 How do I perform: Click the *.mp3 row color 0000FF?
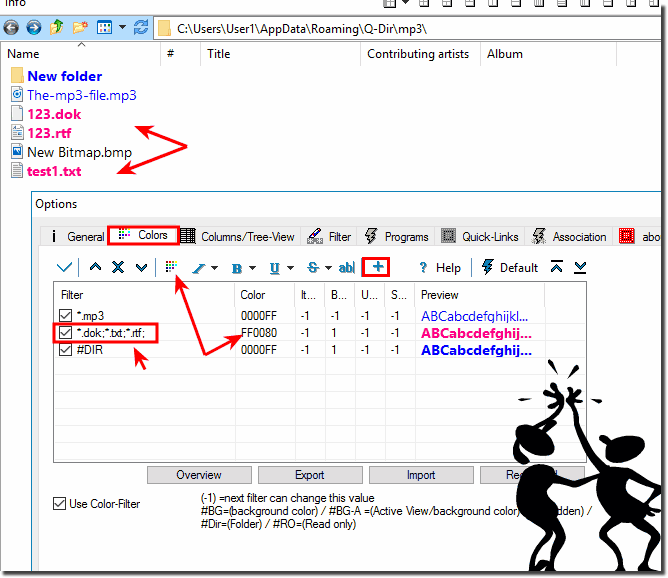[259, 316]
